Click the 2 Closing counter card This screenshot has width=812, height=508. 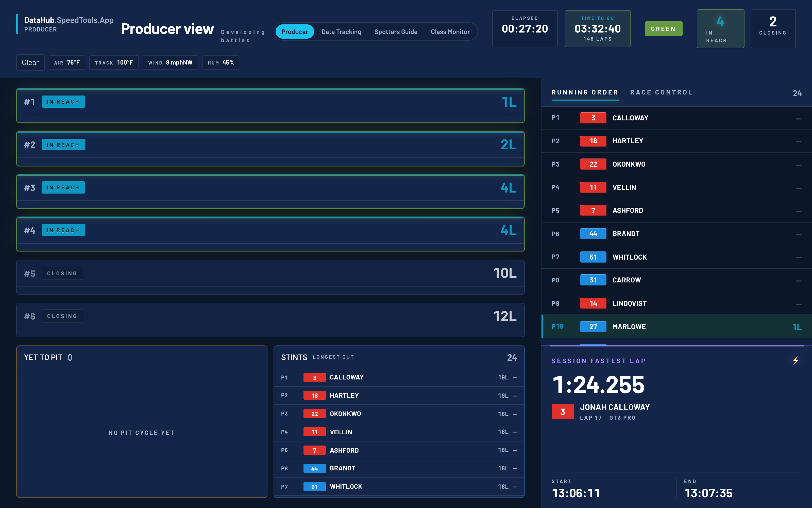tap(773, 29)
